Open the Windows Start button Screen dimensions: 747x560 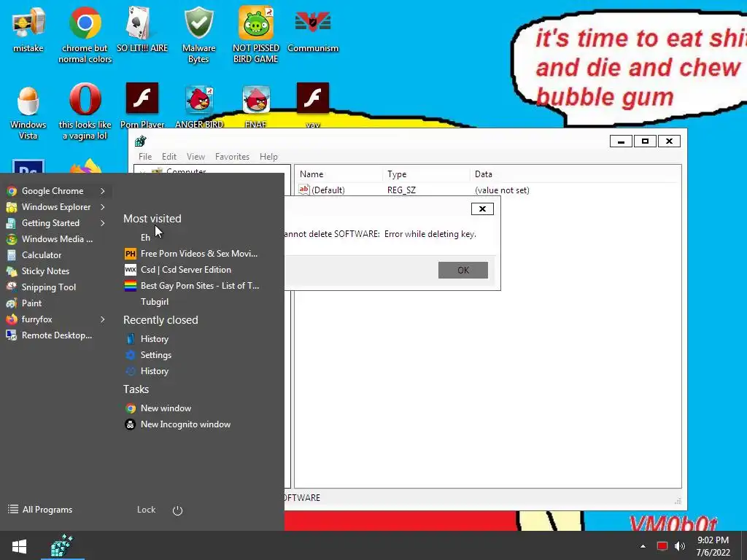point(19,546)
